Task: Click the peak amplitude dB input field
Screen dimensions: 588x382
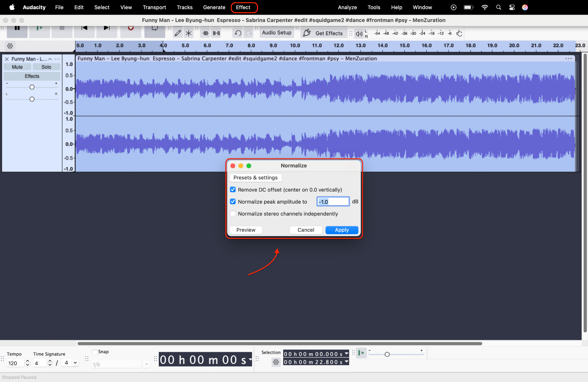Action: coord(333,202)
